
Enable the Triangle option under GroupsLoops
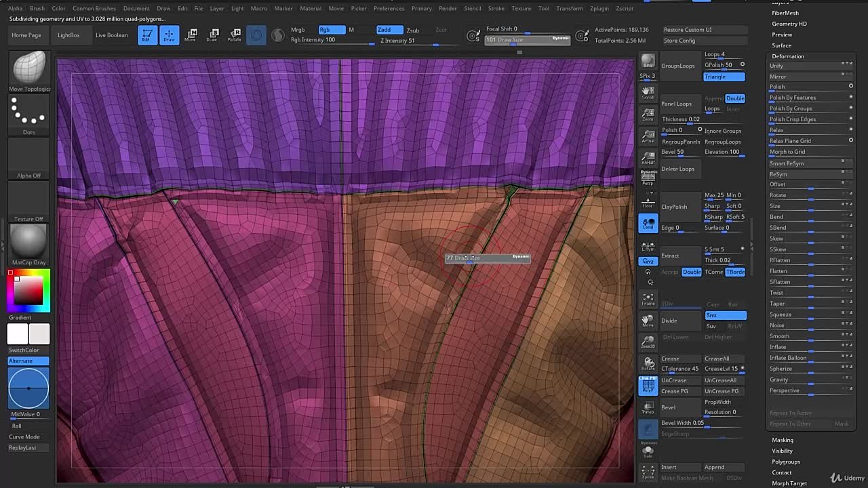coord(724,77)
